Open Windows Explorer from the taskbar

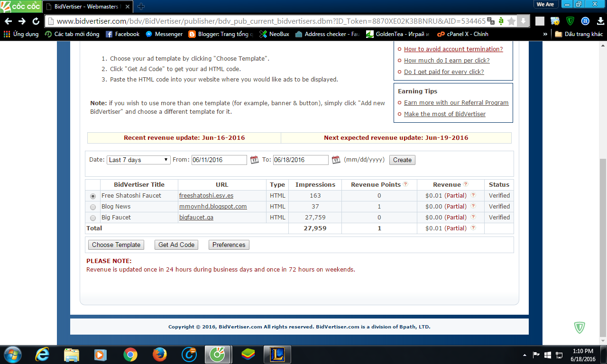pos(72,355)
